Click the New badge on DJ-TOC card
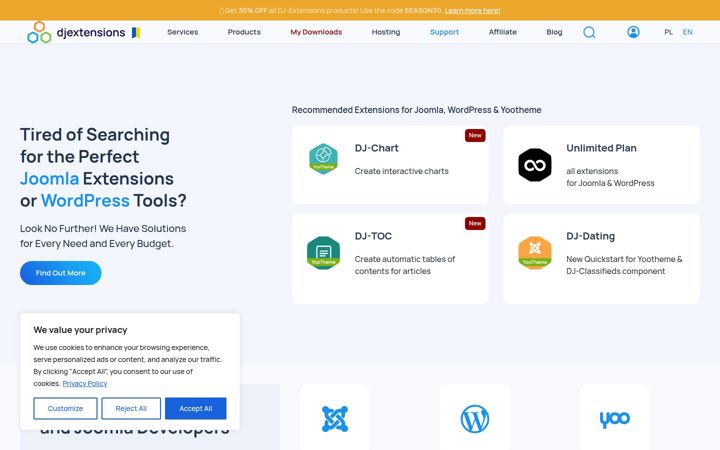The image size is (720, 450). tap(475, 224)
